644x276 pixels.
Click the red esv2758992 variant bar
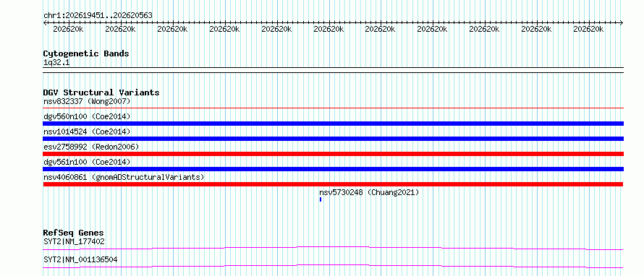333,154
